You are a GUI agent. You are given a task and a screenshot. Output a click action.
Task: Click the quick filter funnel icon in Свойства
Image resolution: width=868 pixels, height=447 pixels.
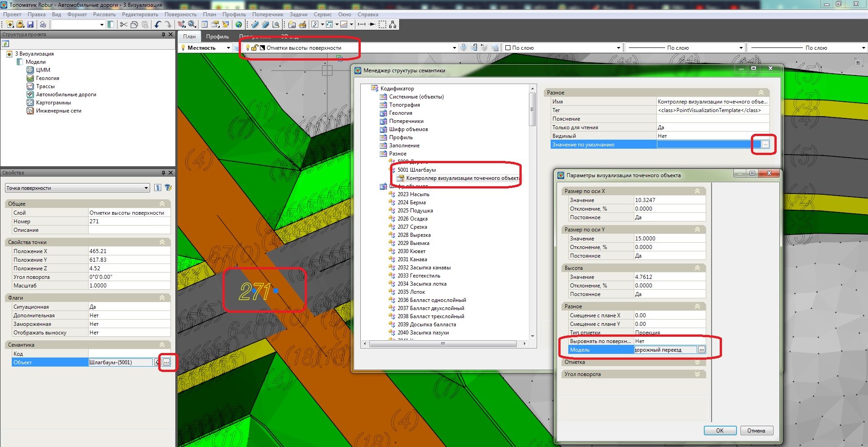(168, 188)
